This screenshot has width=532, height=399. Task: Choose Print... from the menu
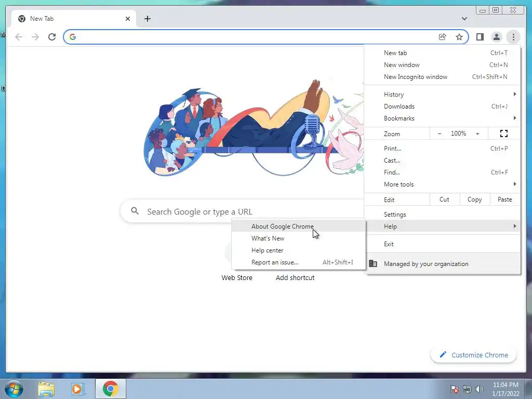tap(443, 148)
